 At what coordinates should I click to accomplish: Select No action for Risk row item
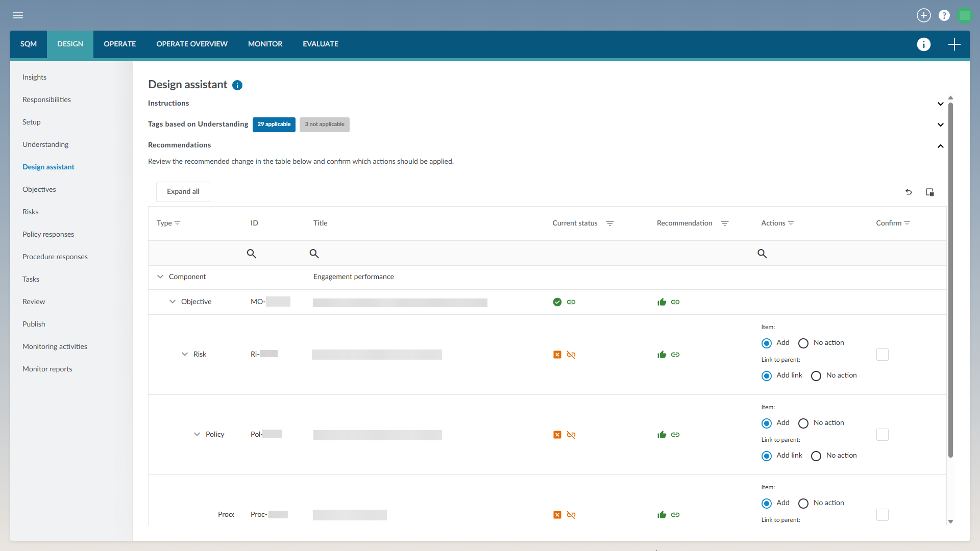click(803, 343)
